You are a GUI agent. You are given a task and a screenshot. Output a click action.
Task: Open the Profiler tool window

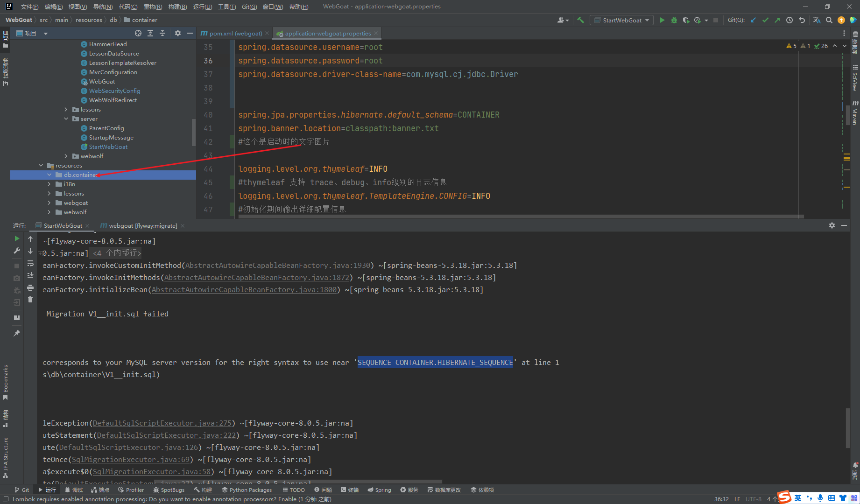coord(131,490)
